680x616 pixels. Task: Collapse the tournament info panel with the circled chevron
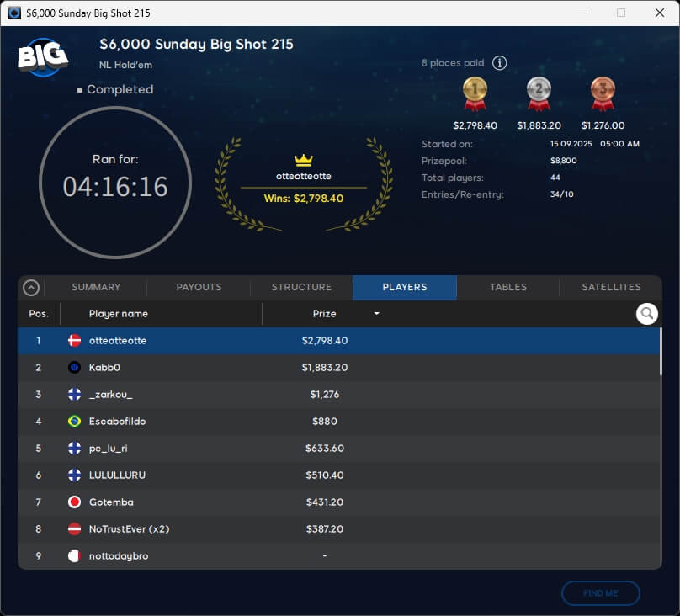(x=31, y=288)
